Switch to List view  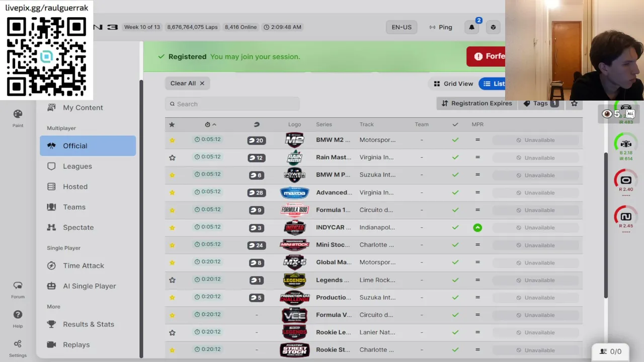pos(493,84)
